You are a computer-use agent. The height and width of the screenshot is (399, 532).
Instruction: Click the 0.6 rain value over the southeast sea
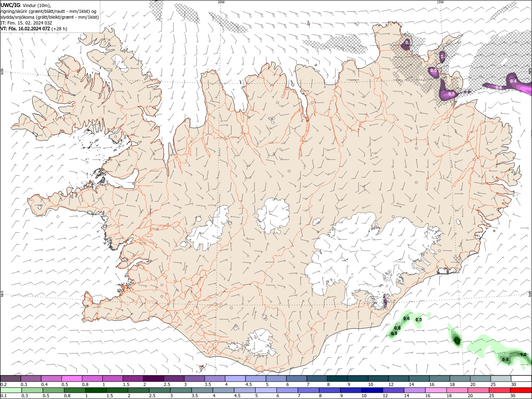pyautogui.click(x=406, y=319)
